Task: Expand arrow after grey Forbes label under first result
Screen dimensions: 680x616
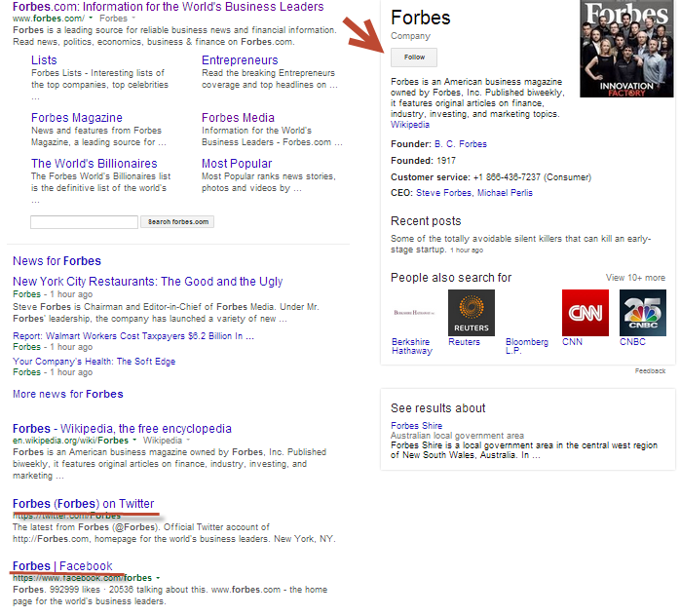Action: click(133, 19)
